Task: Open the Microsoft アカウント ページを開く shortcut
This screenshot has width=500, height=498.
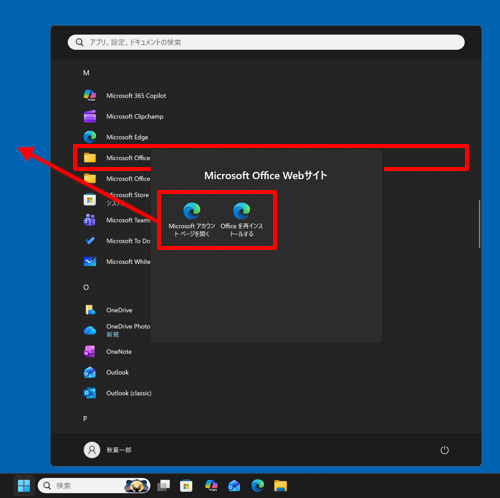Action: [192, 219]
